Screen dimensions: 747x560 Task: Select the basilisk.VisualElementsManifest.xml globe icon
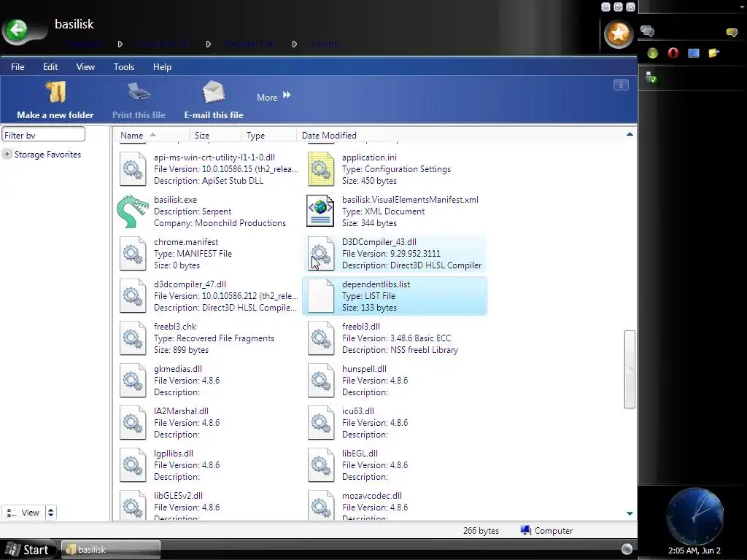point(320,211)
